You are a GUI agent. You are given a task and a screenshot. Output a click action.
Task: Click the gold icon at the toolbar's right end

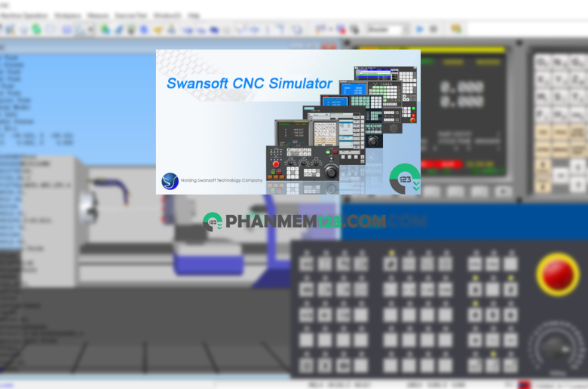(456, 29)
